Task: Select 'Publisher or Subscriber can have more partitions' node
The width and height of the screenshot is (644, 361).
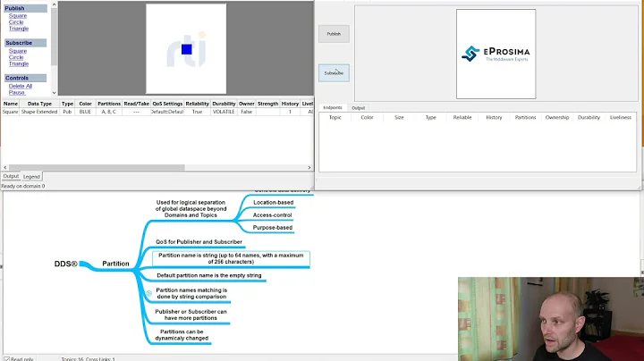Action: pyautogui.click(x=191, y=315)
